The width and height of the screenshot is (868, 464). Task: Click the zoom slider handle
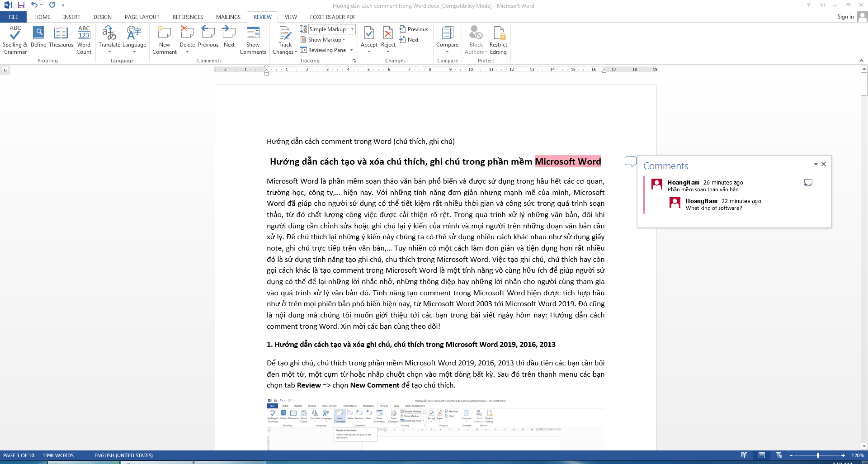point(818,455)
